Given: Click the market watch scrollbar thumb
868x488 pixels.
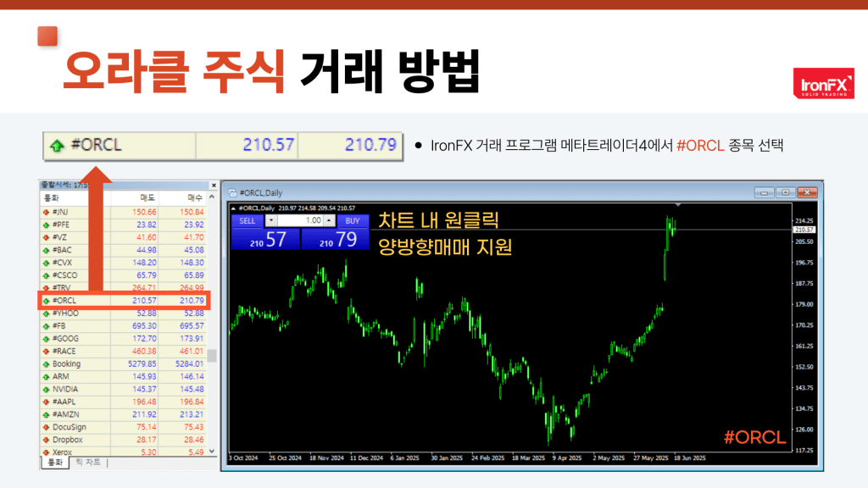Looking at the screenshot, I should (212, 355).
